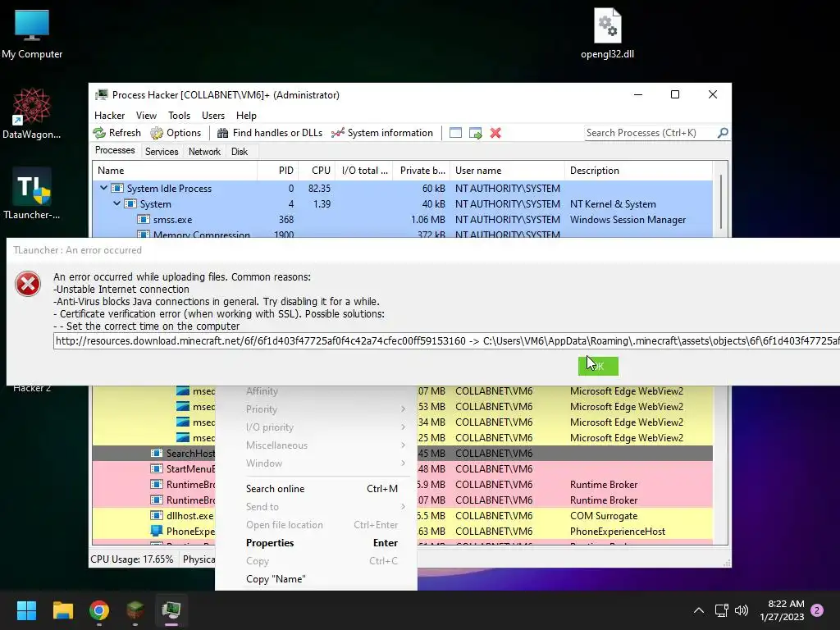Sort by Private bytes column header
Screen dimensions: 840x630
coord(421,171)
